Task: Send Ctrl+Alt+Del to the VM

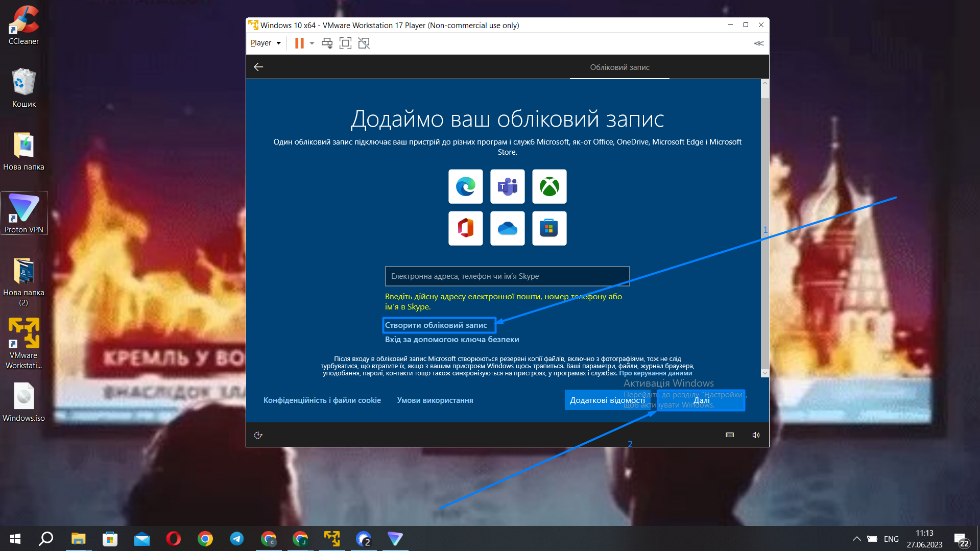Action: click(x=327, y=43)
